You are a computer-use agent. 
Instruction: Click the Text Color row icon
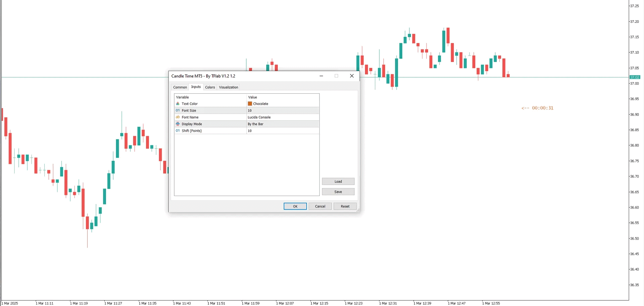pos(178,104)
